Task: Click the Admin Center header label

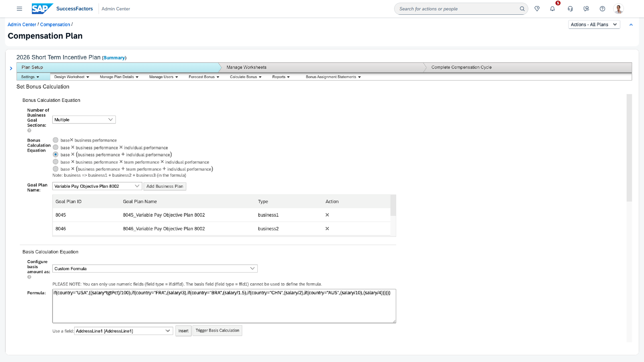Action: (116, 9)
